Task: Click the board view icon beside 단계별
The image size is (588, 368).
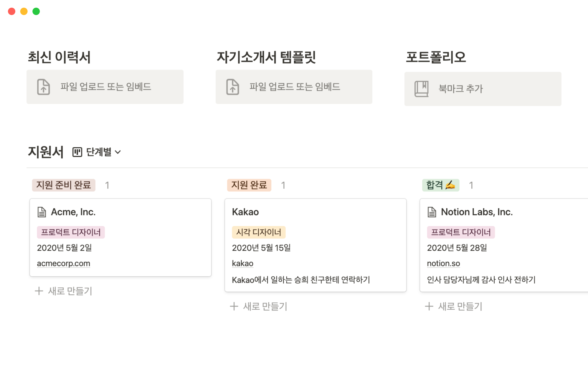Action: pyautogui.click(x=77, y=152)
